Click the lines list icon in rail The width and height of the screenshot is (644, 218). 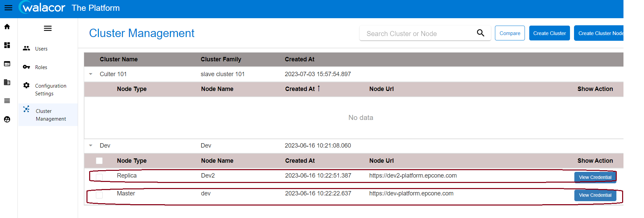[x=7, y=101]
